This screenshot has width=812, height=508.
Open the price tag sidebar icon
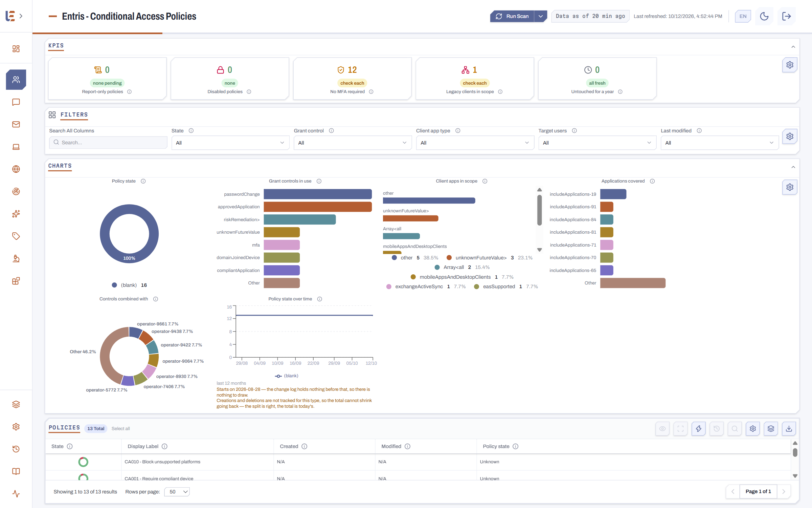[x=16, y=236]
